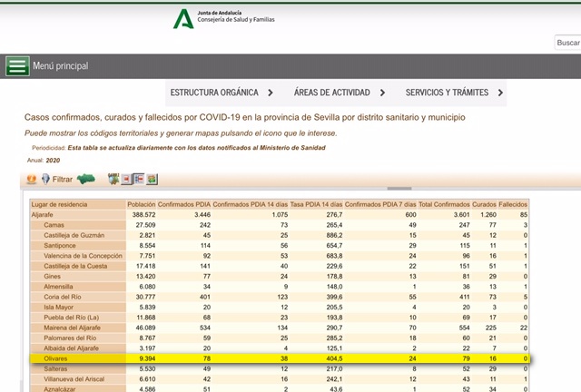Click the last toolbar export icon
The image size is (581, 392).
[x=152, y=180]
